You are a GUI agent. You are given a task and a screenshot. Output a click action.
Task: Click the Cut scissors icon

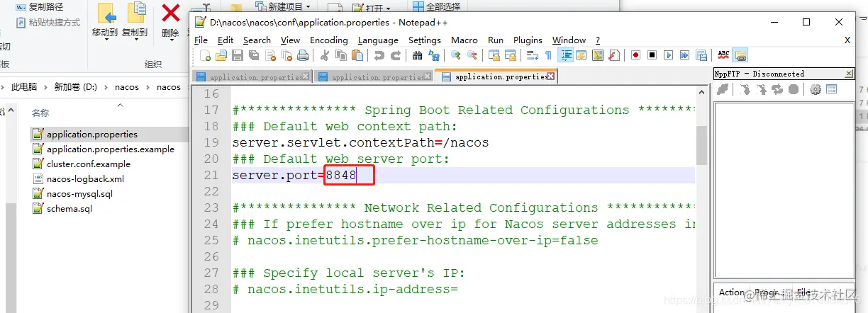[x=324, y=55]
